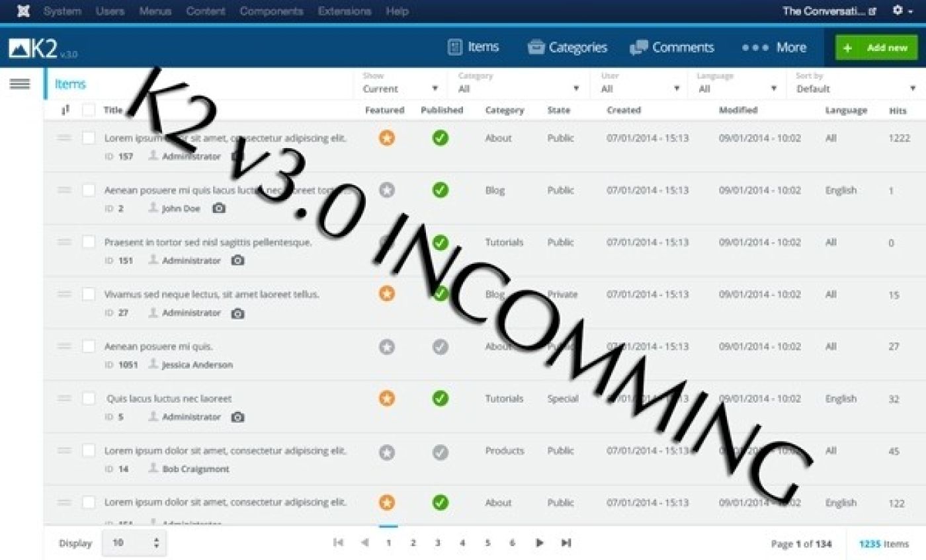Screen dimensions: 926x560
Task: Select checkbox for item ID 157
Action: 89,138
